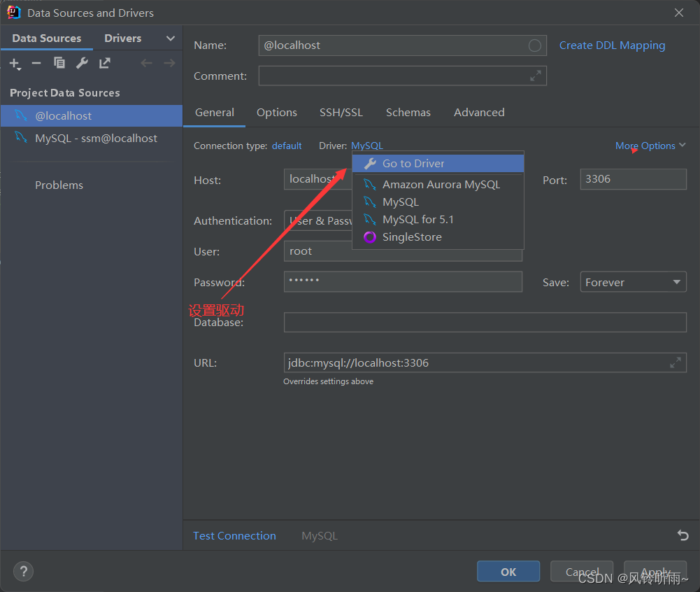Click the revert changes arrow icon
This screenshot has height=592, width=700.
pos(683,535)
